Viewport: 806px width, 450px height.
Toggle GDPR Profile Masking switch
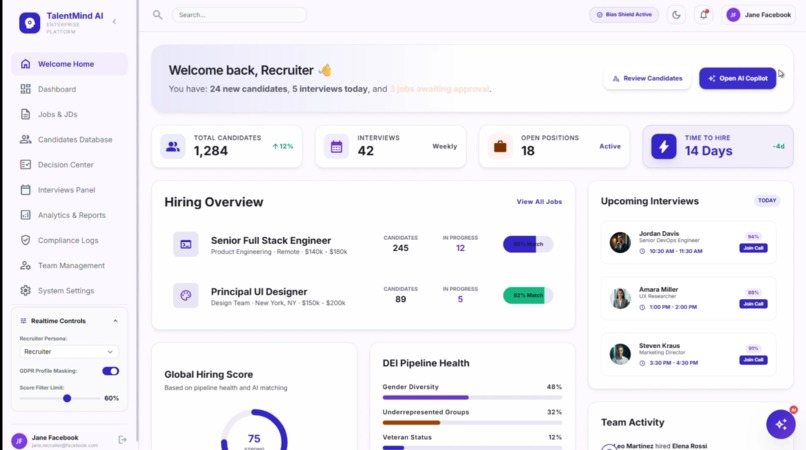(x=111, y=371)
